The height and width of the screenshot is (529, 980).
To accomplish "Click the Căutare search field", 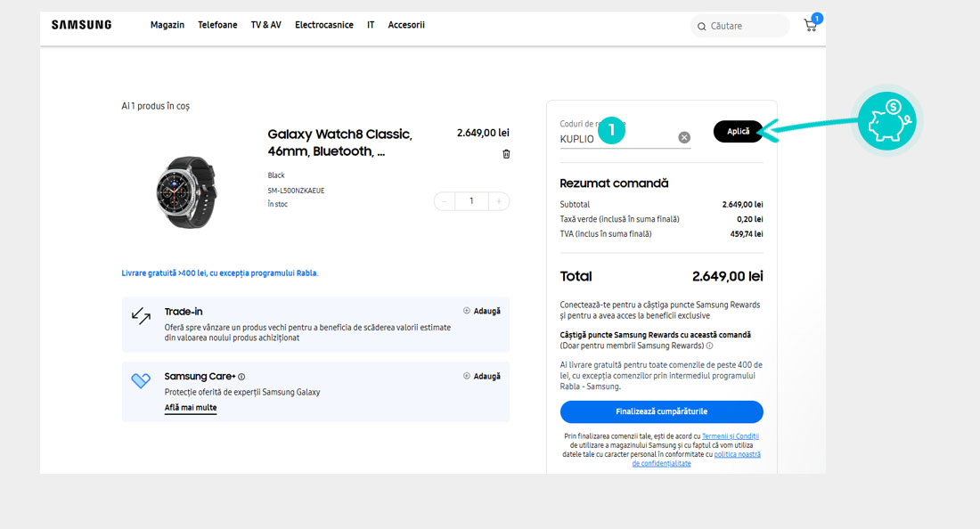I will [x=739, y=26].
